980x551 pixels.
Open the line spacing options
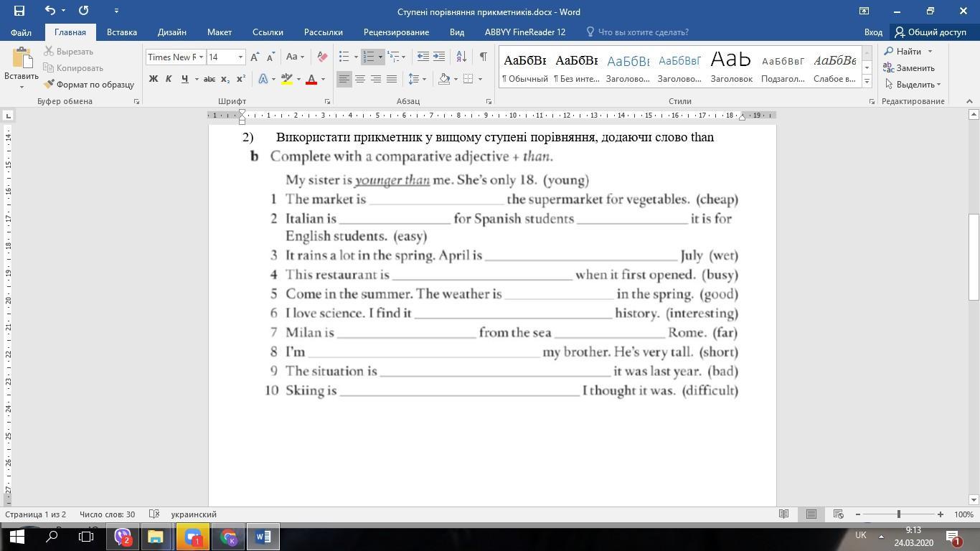[417, 79]
